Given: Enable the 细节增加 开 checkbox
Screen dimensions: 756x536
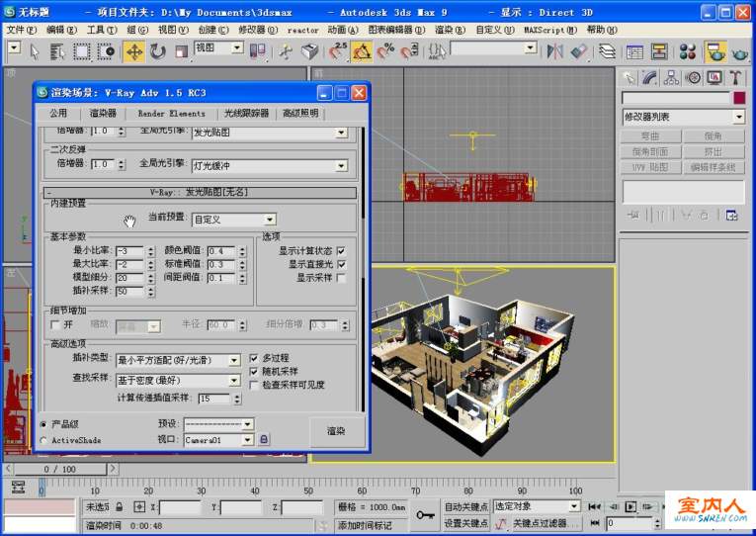Looking at the screenshot, I should [55, 324].
